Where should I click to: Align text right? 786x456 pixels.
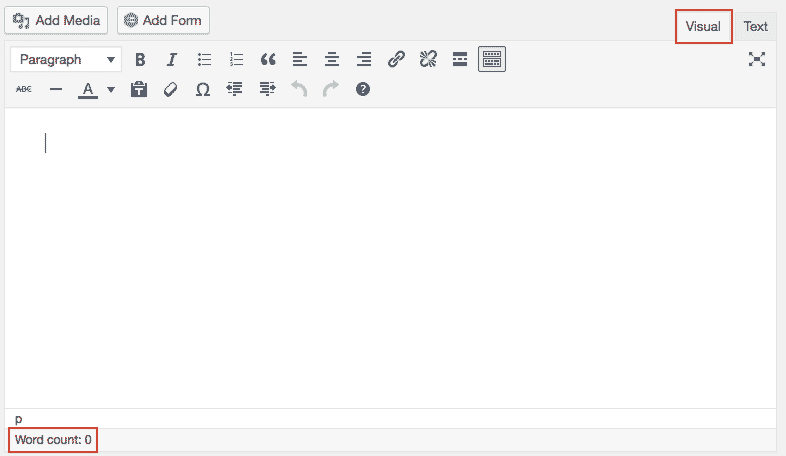pyautogui.click(x=364, y=60)
